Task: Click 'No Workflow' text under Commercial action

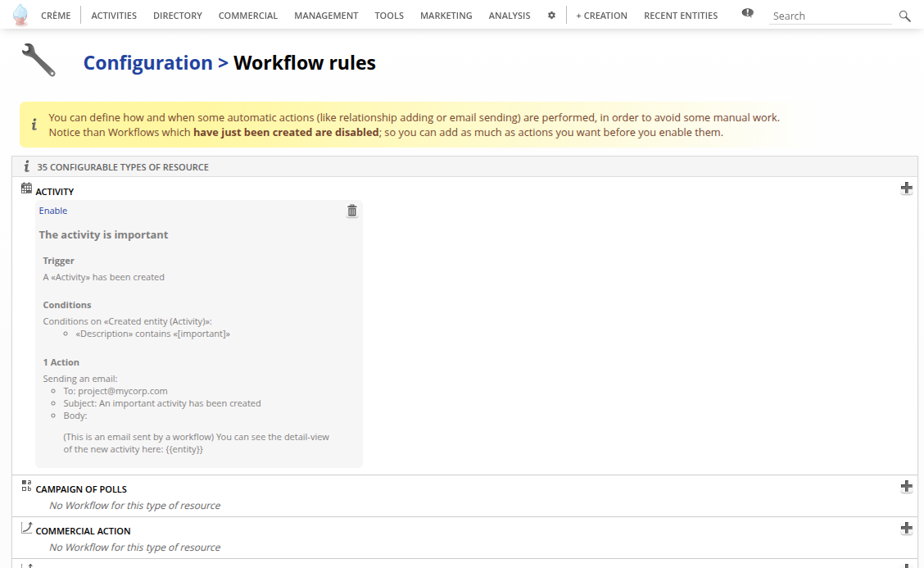Action: tap(135, 548)
